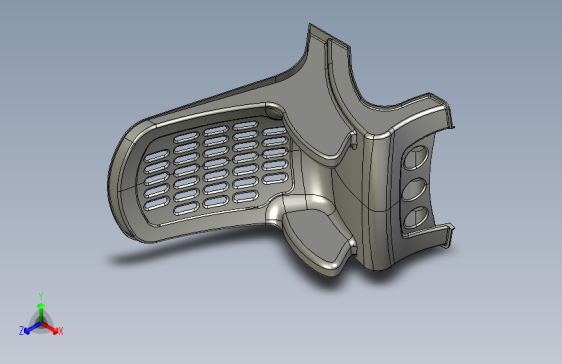Click the blue Z axis arrow of the triad
This screenshot has width=562, height=364.
point(33,328)
